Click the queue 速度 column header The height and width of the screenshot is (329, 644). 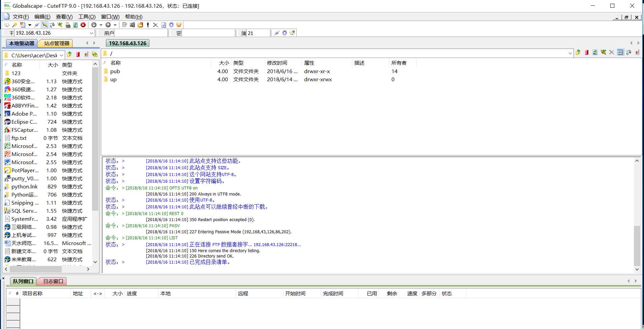click(x=409, y=294)
